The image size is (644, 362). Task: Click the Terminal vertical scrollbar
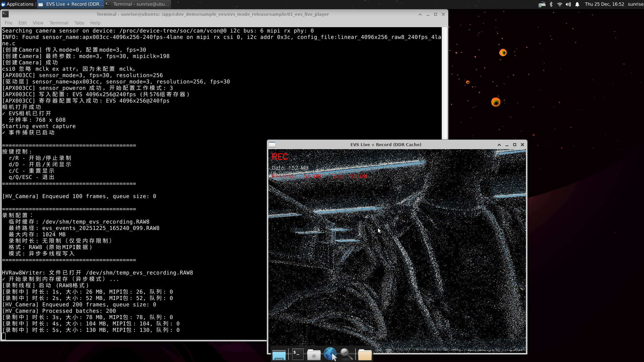444,84
